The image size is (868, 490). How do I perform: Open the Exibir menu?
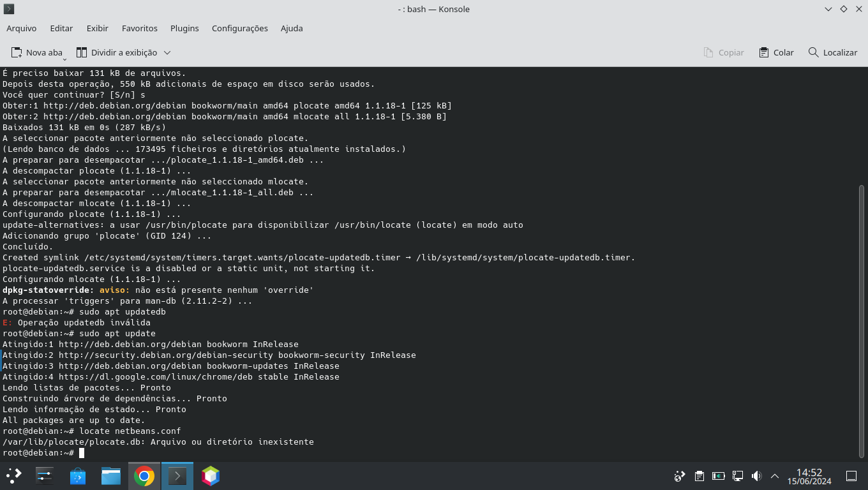pos(98,28)
